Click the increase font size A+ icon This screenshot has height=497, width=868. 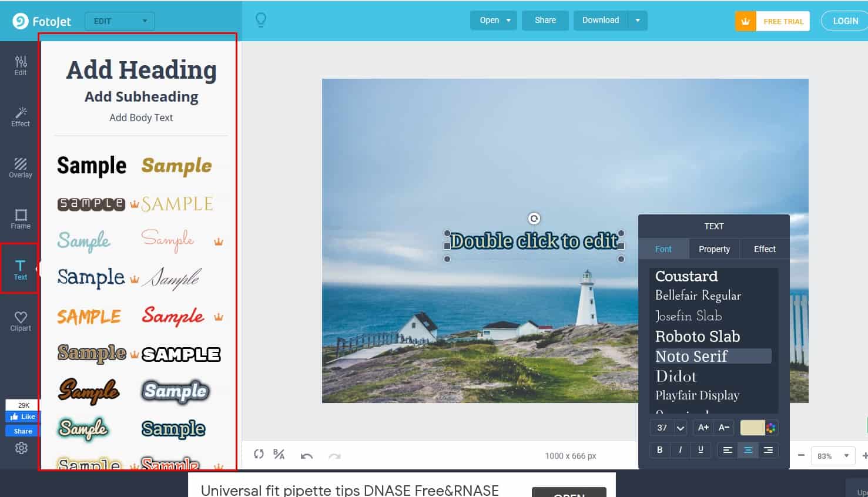click(703, 428)
